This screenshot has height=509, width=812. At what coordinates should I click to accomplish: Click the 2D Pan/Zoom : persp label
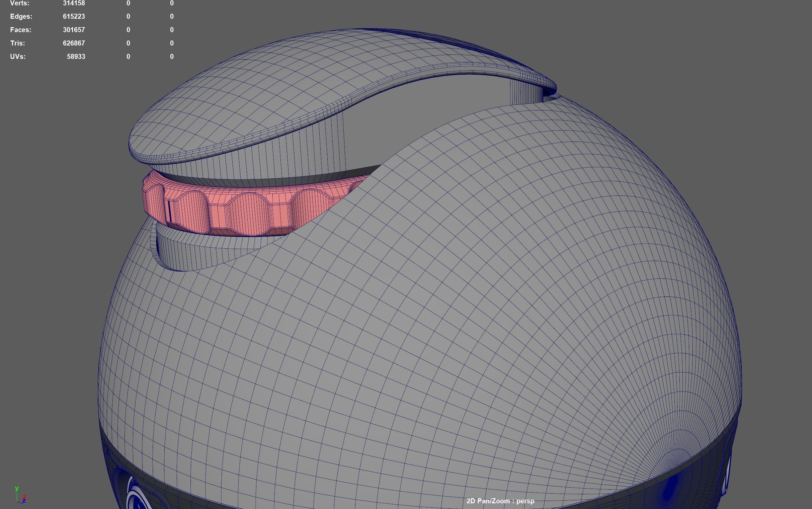click(x=500, y=501)
